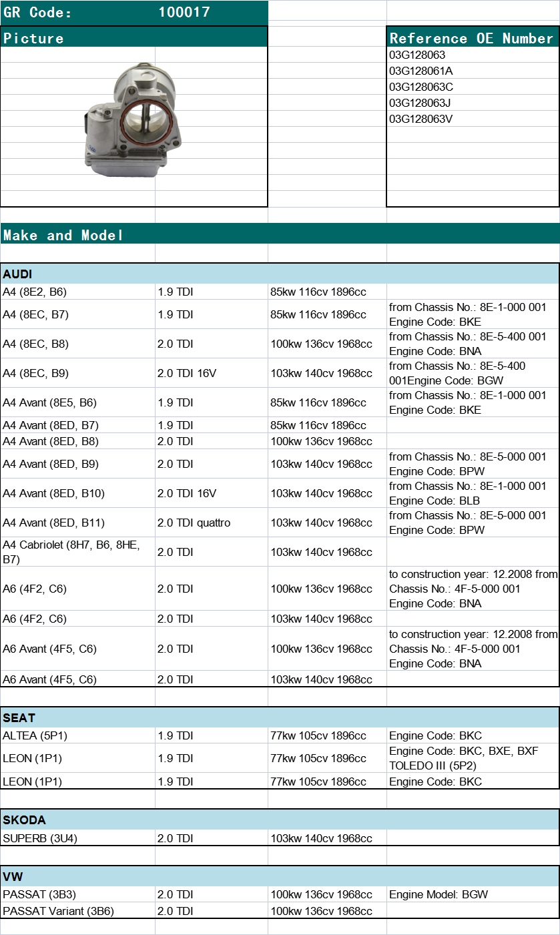
Task: Select the 'A4 Avant (8E5, B6)' cell
Action: coord(77,402)
